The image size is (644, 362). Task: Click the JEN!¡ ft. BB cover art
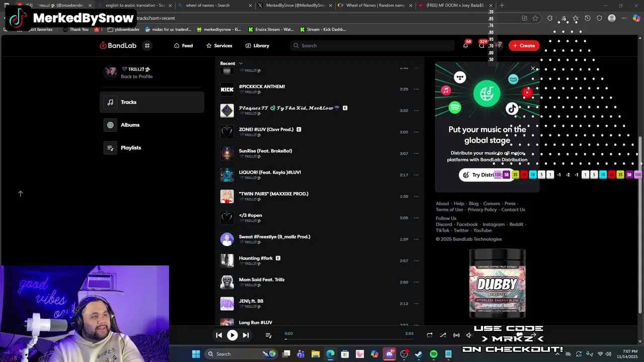tap(227, 304)
